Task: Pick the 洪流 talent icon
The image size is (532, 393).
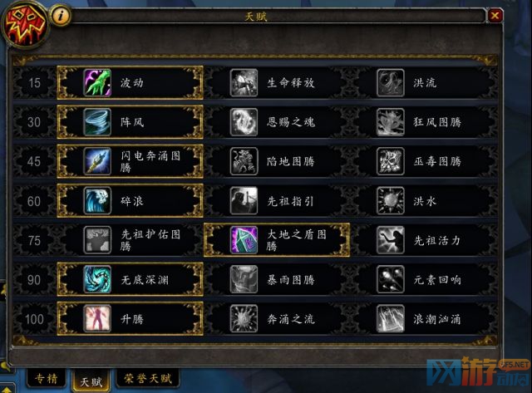Action: point(390,83)
